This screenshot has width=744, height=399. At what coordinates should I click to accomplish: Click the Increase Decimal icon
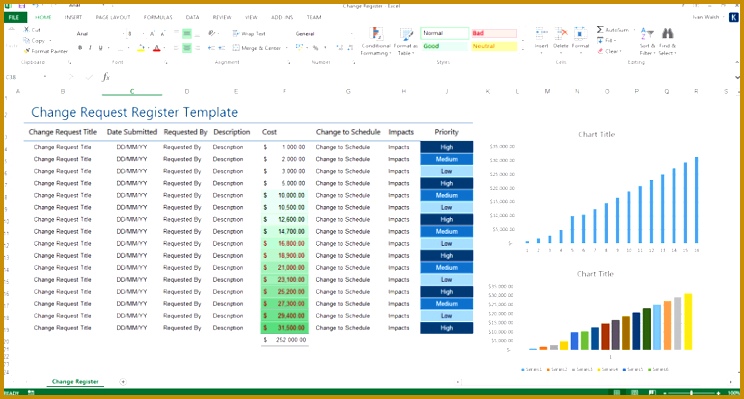point(339,48)
